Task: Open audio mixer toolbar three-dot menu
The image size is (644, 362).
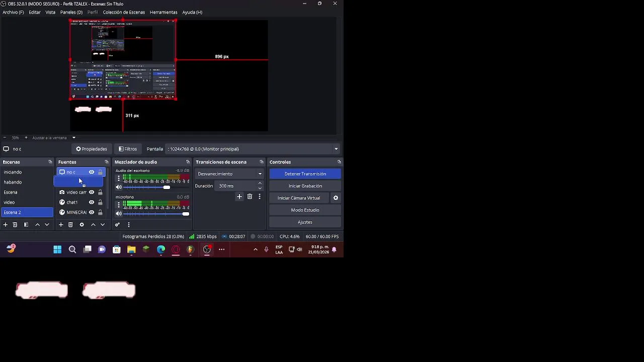Action: click(129, 225)
